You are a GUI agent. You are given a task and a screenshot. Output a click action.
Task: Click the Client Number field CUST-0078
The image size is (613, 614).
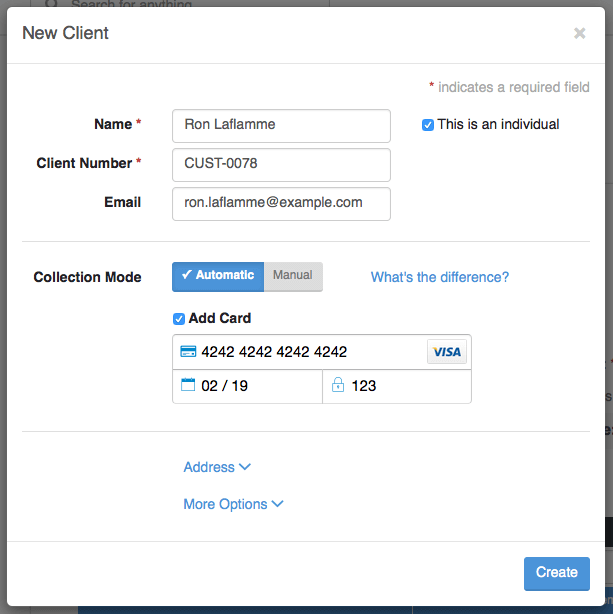281,165
